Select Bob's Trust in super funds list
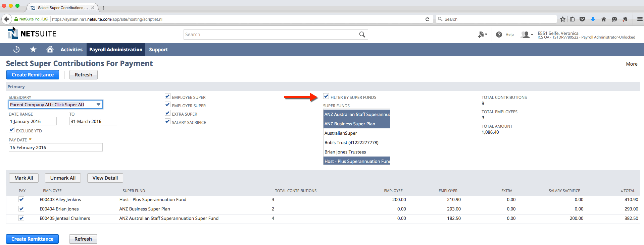Screen dimensions: 644x245 click(357, 142)
